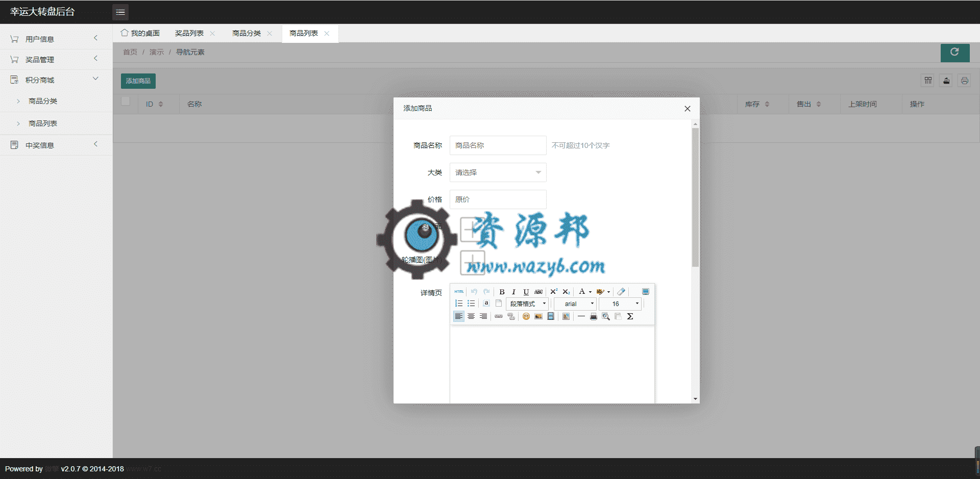Close the 添加商品 dialog
Image resolution: width=980 pixels, height=479 pixels.
pos(688,109)
